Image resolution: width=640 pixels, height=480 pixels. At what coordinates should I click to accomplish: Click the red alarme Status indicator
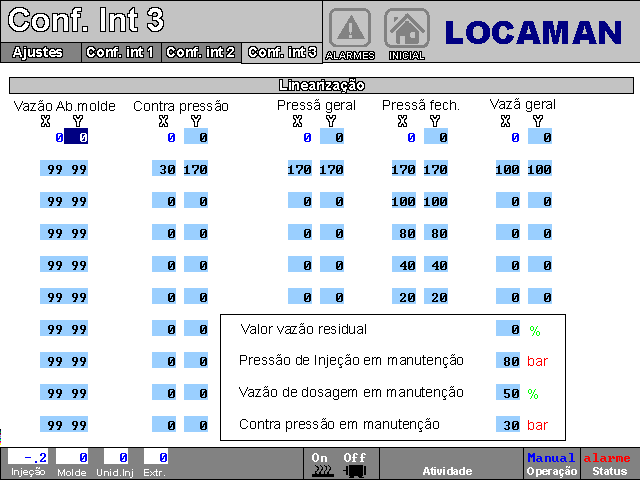[607, 463]
